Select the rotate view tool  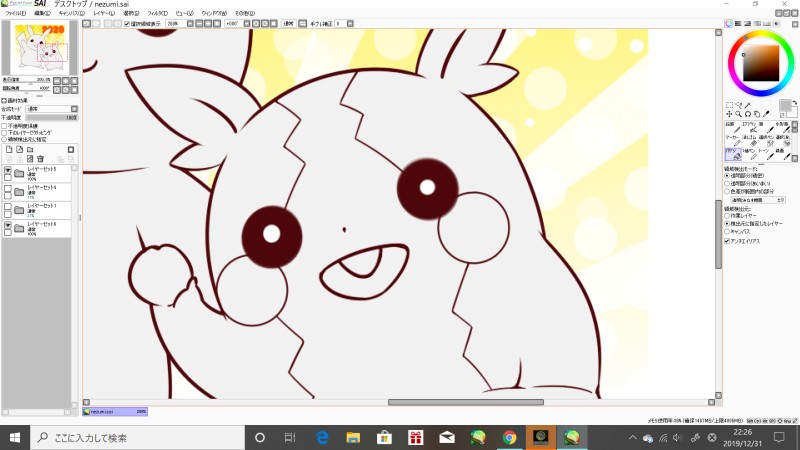pos(747,114)
